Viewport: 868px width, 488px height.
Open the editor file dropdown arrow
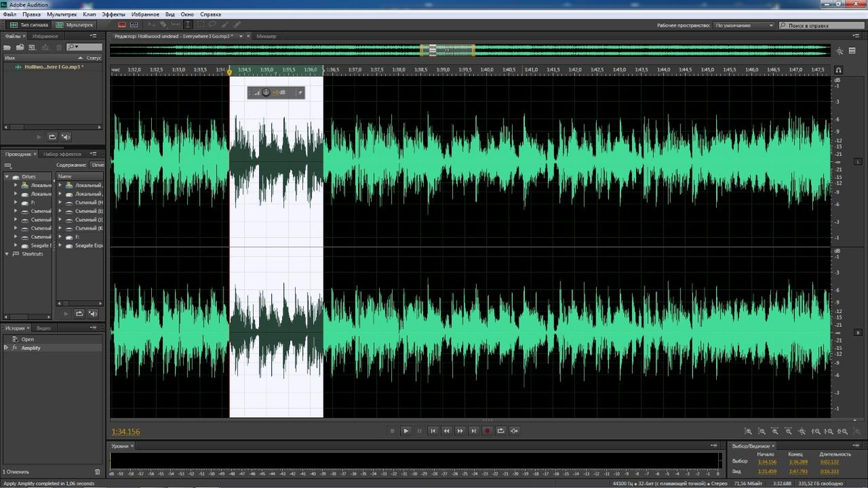coord(241,35)
